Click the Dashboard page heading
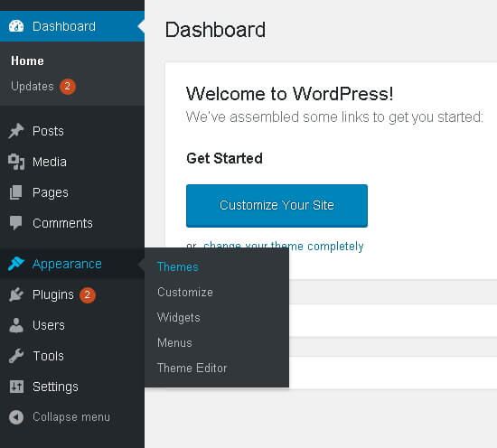 215,30
